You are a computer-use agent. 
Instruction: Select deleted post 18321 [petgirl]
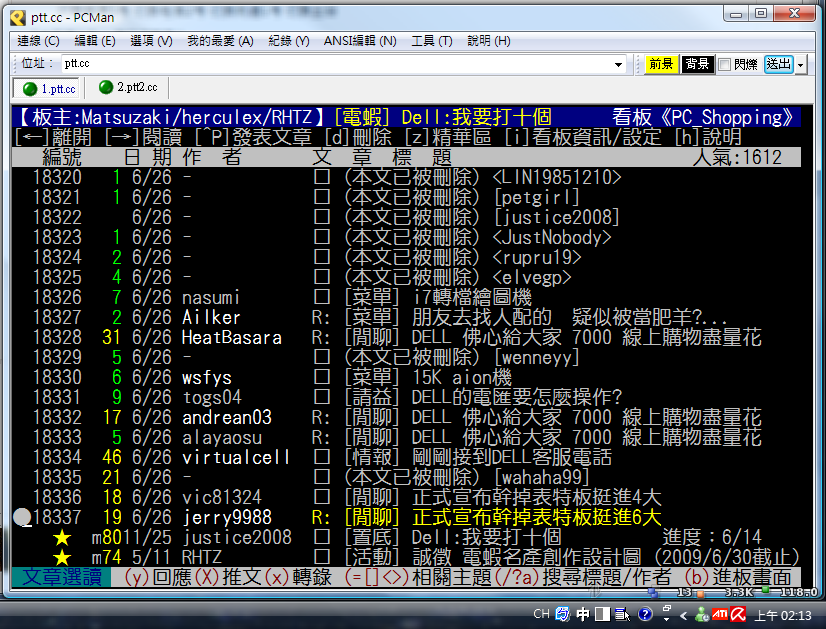pos(406,197)
